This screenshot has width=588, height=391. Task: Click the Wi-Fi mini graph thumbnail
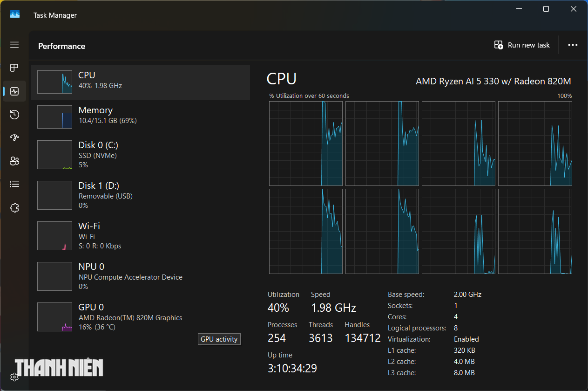pyautogui.click(x=54, y=236)
